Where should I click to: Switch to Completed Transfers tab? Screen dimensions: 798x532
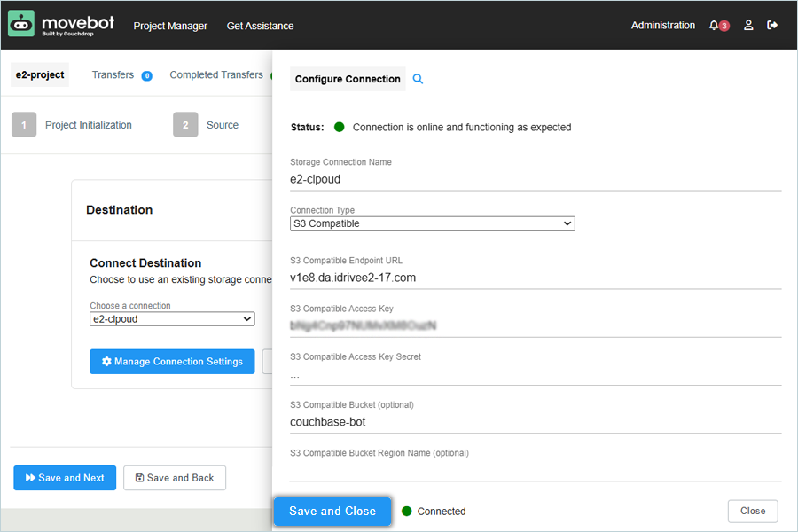[216, 75]
